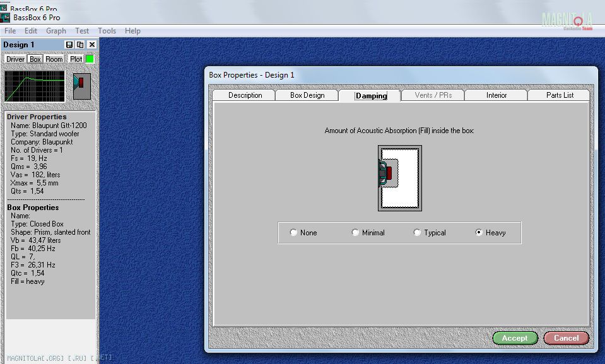Choose Minimal acoustic absorption

coord(368,233)
